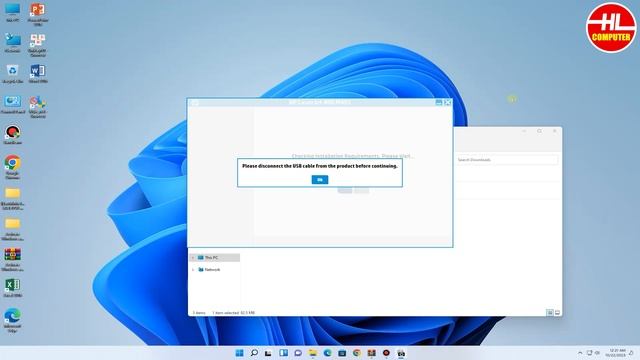Select the Recycle Bin desktop icon
This screenshot has height=360, width=640.
(13, 74)
